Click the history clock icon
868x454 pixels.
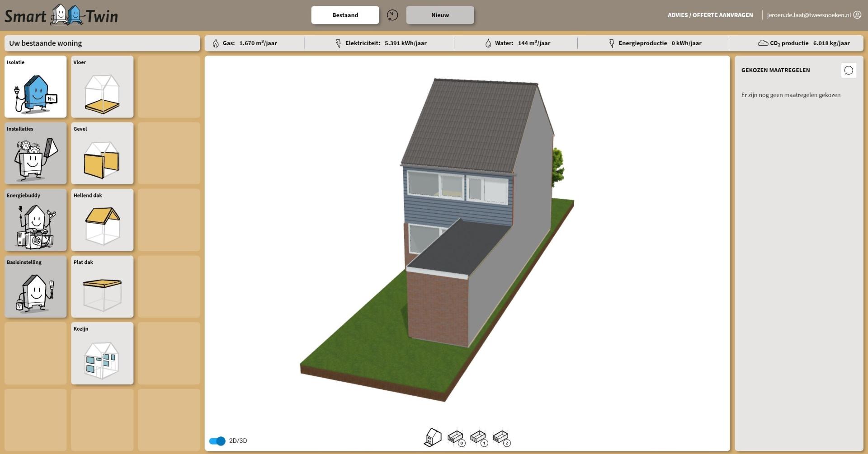click(392, 15)
